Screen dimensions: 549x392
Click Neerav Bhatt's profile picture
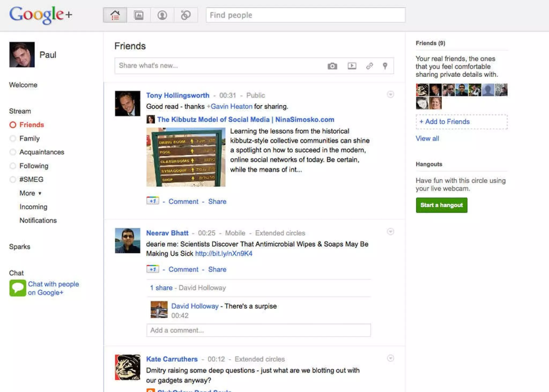128,241
